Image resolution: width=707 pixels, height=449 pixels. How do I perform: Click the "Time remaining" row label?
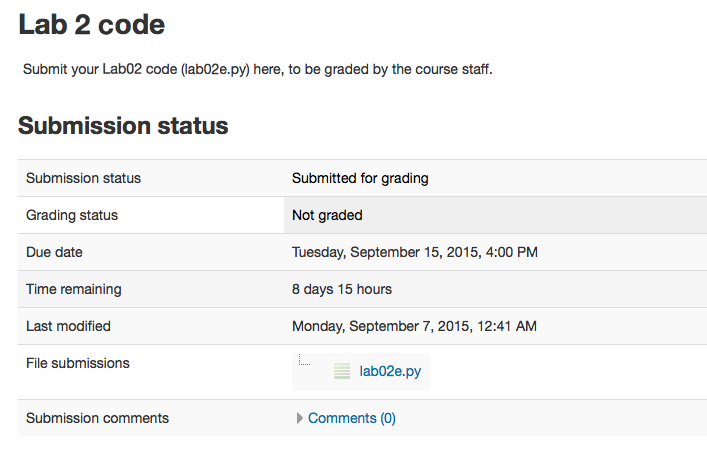pyautogui.click(x=74, y=289)
